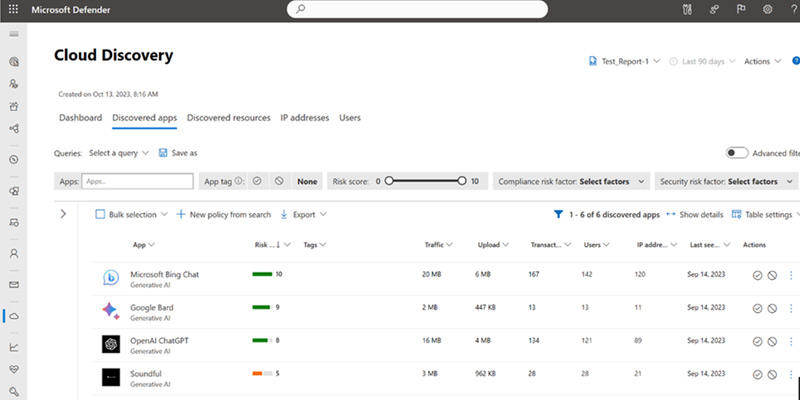
Task: Open the person icon in left sidebar
Action: coord(14,253)
